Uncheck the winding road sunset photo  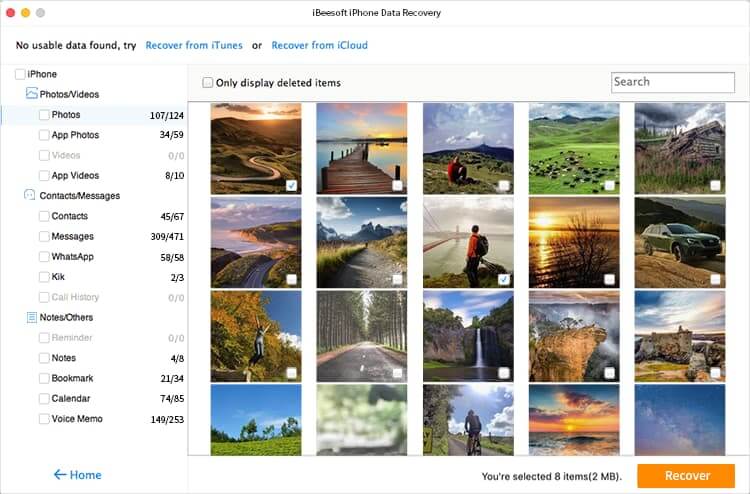pyautogui.click(x=291, y=185)
